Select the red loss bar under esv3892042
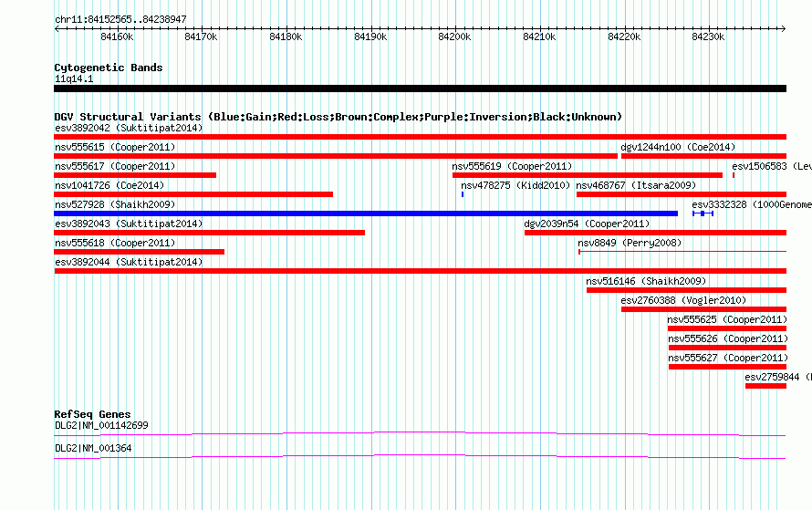The width and height of the screenshot is (812, 510). click(x=420, y=137)
